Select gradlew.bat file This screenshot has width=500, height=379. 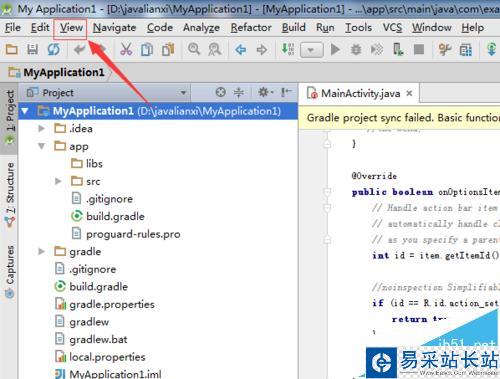(91, 339)
